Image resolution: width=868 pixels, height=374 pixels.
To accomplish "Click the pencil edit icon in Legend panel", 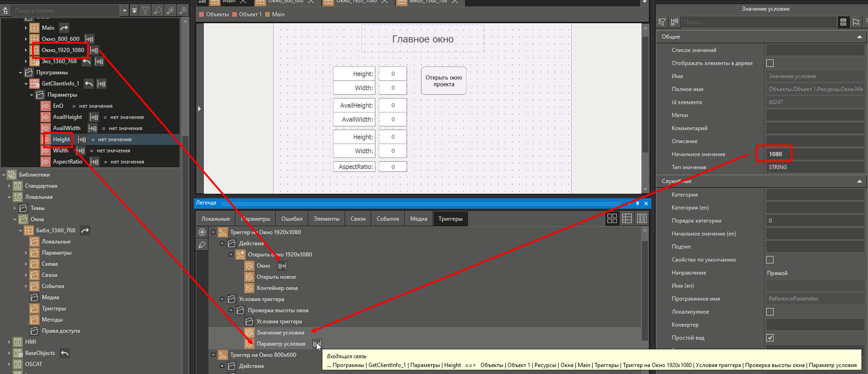I will click(x=202, y=245).
